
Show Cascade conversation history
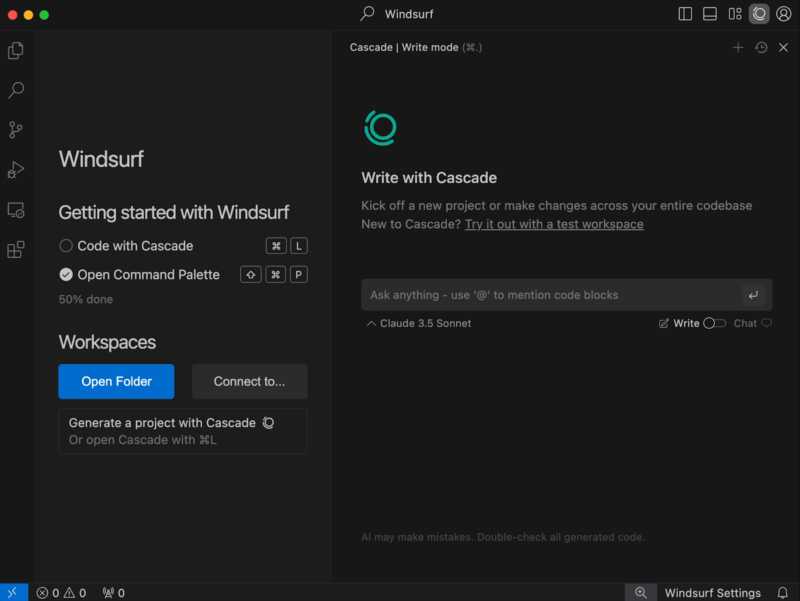761,47
